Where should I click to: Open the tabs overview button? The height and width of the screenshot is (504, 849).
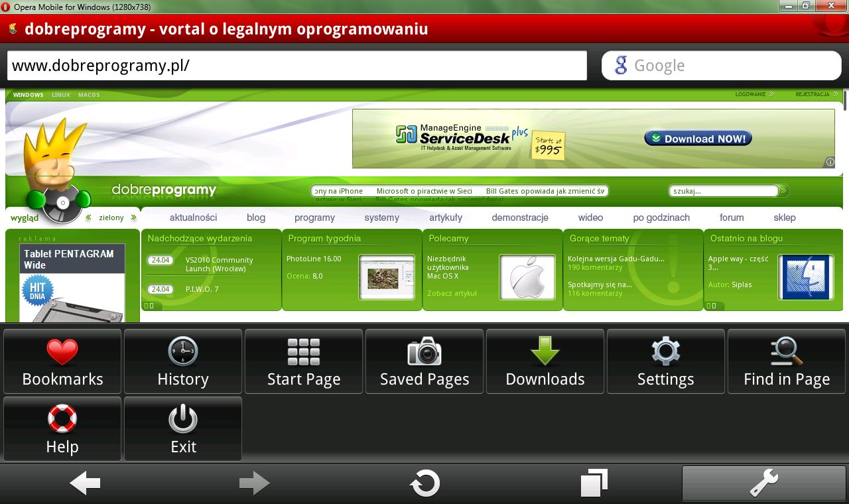594,483
